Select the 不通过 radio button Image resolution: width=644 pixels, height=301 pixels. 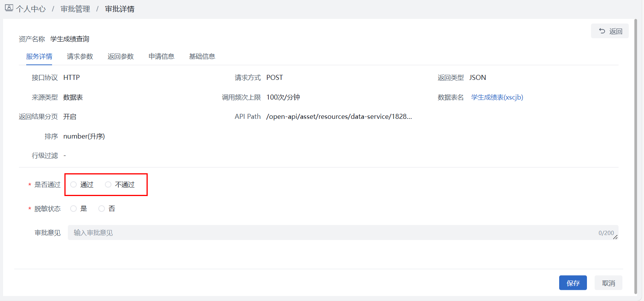[x=108, y=184]
